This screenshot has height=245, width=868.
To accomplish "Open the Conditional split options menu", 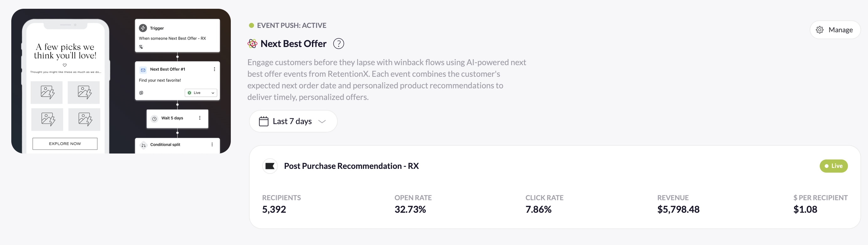I will click(x=212, y=145).
